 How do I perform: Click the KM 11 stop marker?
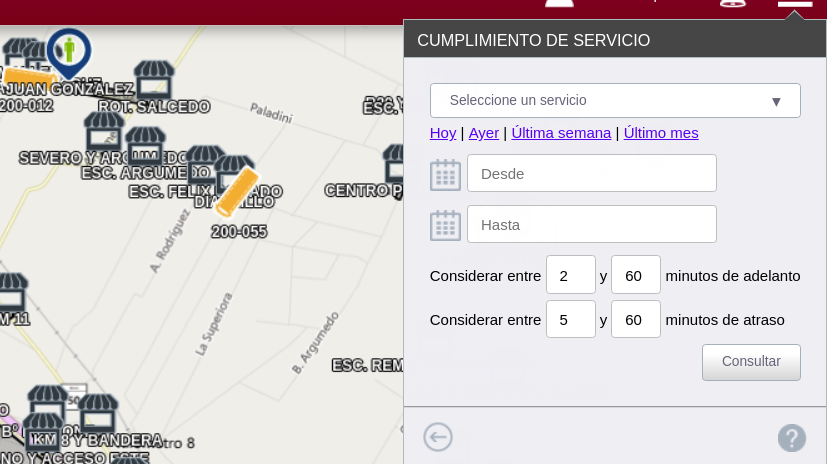tap(11, 292)
